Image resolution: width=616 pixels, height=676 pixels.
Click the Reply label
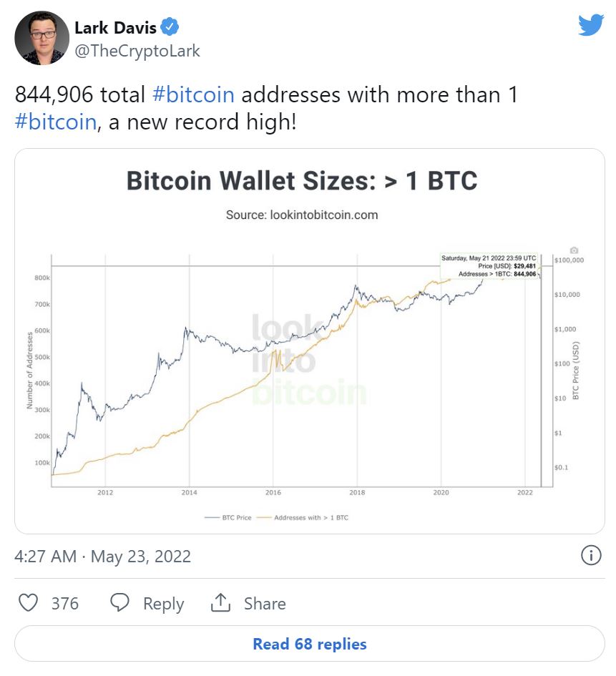pos(163,604)
